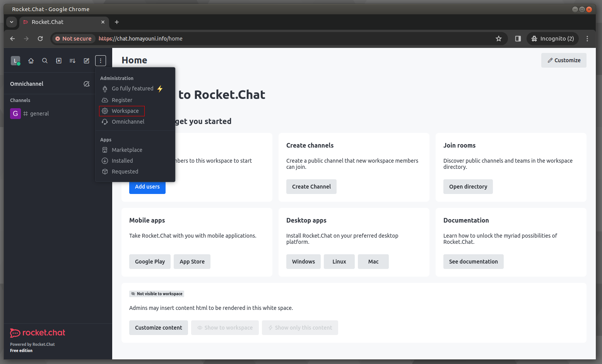Click See documentation button
Image resolution: width=602 pixels, height=364 pixels.
coord(474,262)
